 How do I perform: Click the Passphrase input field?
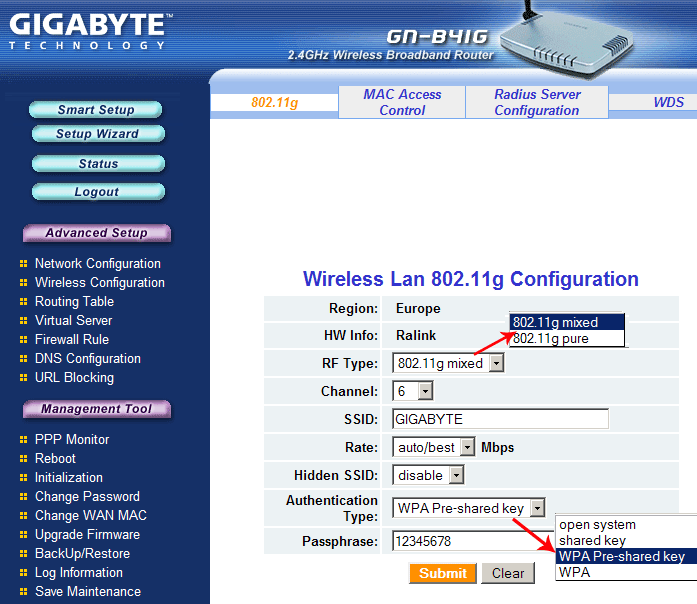click(473, 541)
